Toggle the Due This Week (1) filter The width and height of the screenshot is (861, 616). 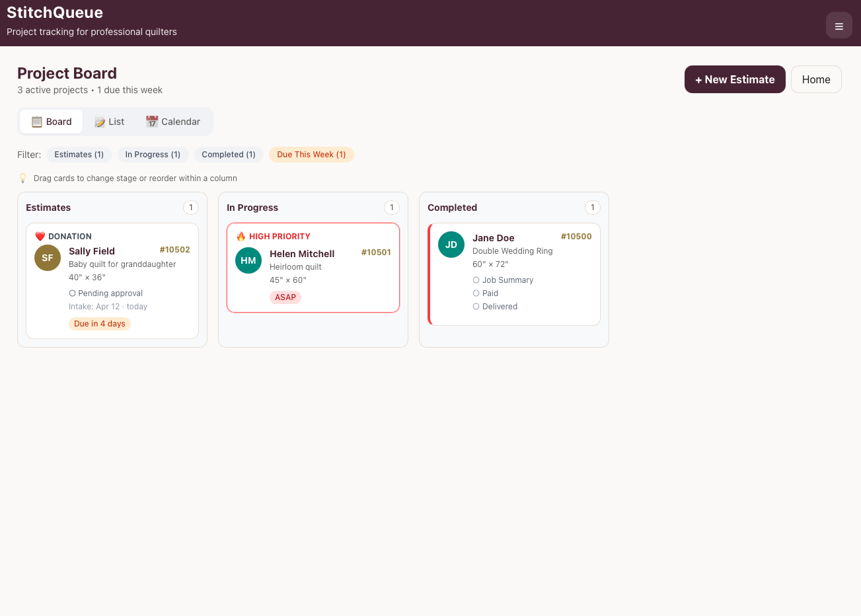311,155
